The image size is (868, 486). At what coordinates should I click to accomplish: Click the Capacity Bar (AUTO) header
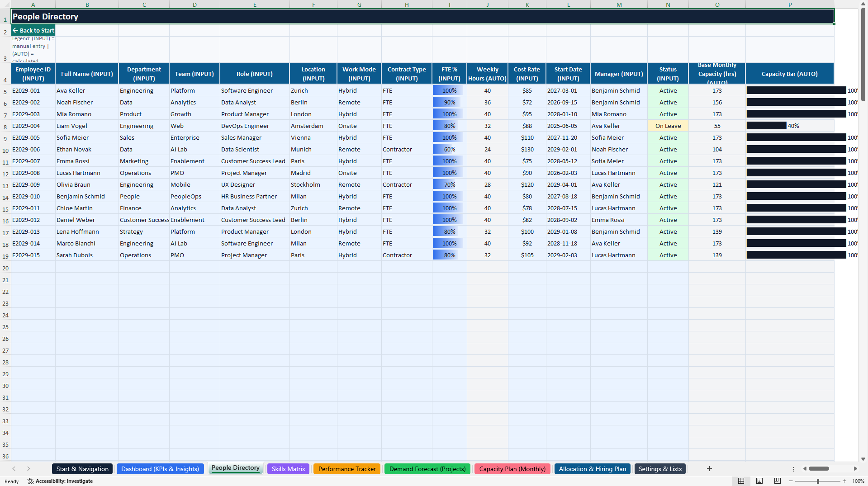[x=790, y=74]
